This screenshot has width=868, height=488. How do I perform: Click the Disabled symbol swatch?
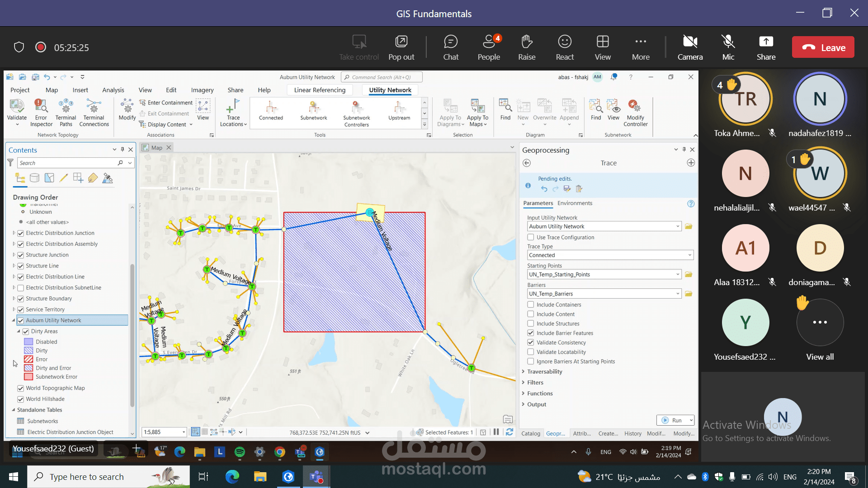(28, 342)
